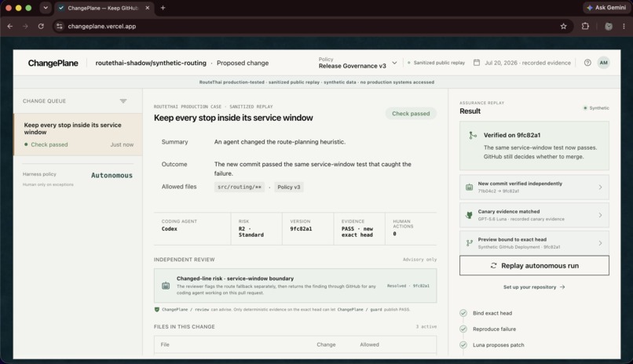Click the Synthetic indicator in Result panel

tap(596, 108)
